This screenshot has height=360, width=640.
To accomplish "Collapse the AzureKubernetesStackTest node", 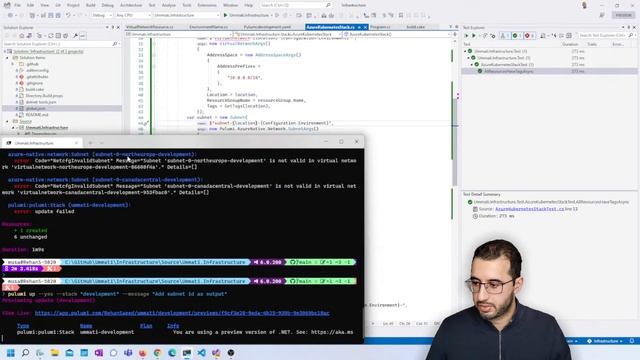I will click(471, 64).
